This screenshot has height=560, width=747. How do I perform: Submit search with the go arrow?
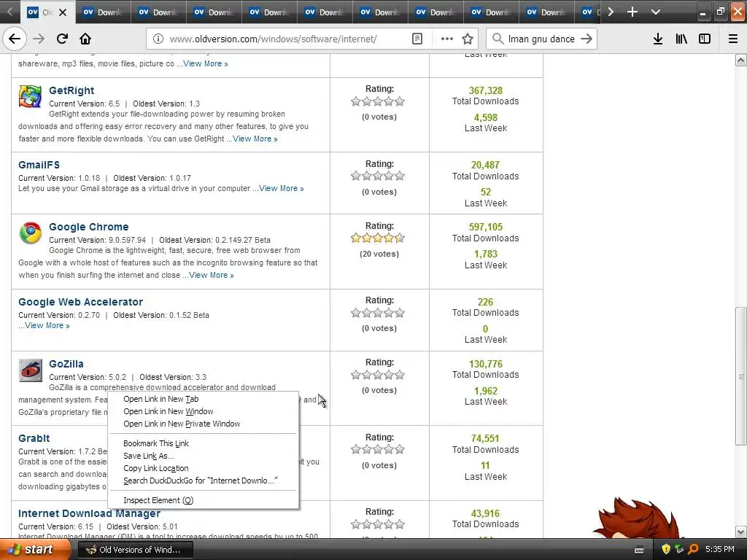587,39
